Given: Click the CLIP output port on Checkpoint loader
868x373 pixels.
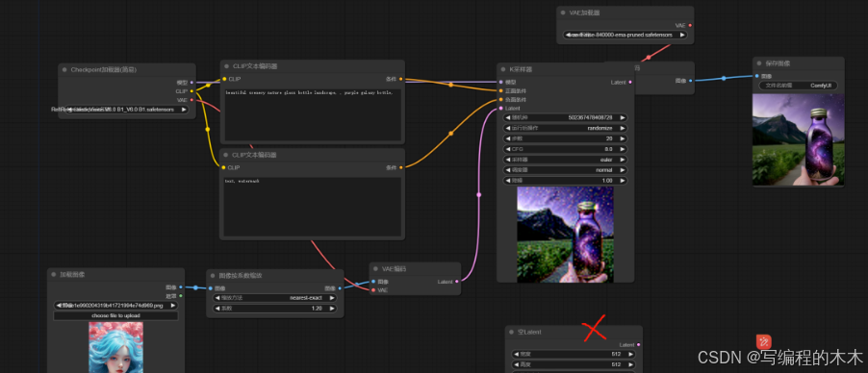Looking at the screenshot, I should pyautogui.click(x=191, y=91).
